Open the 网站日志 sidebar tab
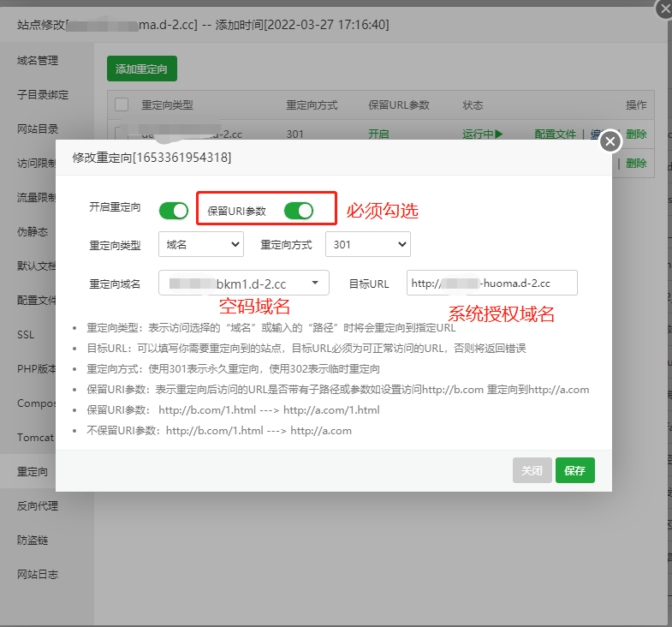 tap(38, 575)
